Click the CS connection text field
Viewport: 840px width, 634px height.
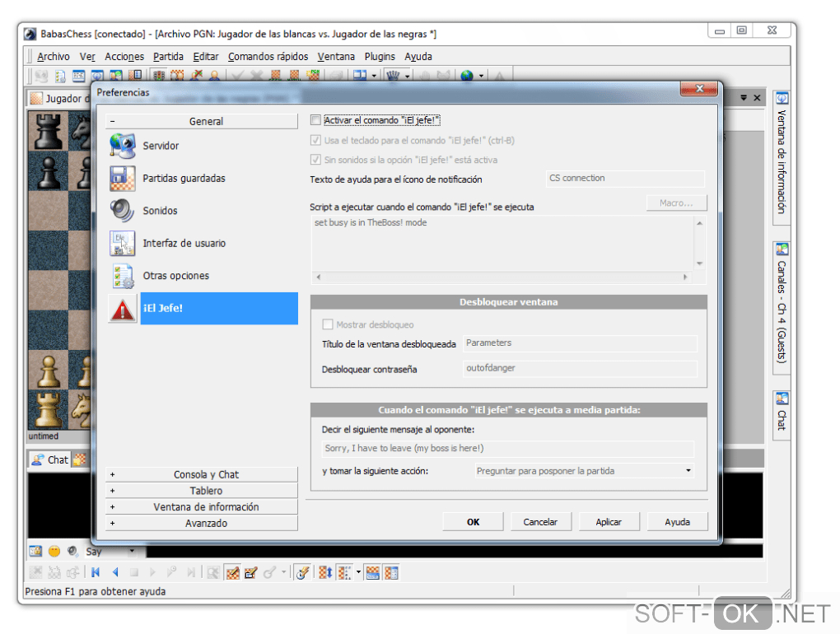625,179
